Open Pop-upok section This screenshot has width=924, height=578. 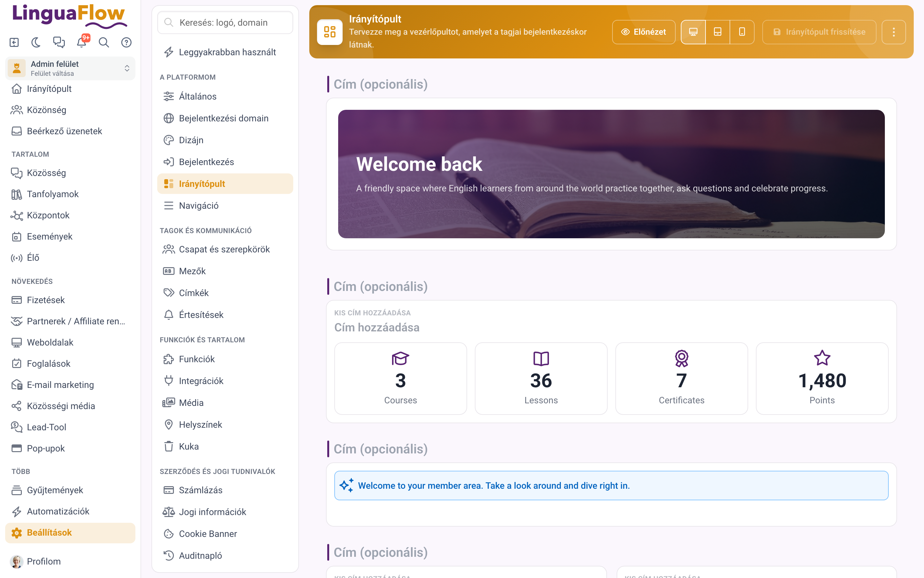point(70,448)
